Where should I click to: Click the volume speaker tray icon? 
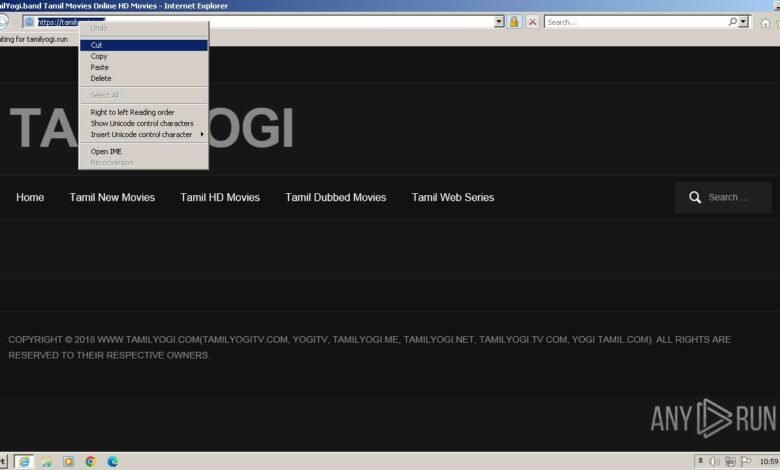[x=714, y=462]
